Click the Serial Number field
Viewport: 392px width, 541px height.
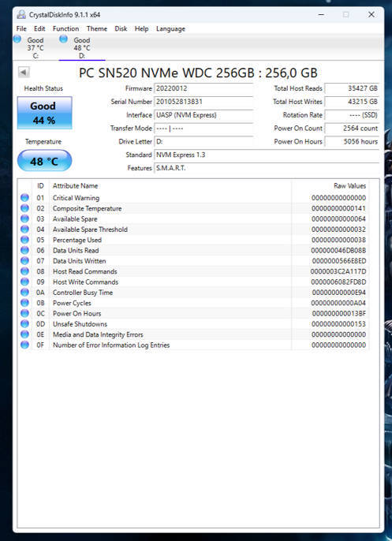coord(203,102)
